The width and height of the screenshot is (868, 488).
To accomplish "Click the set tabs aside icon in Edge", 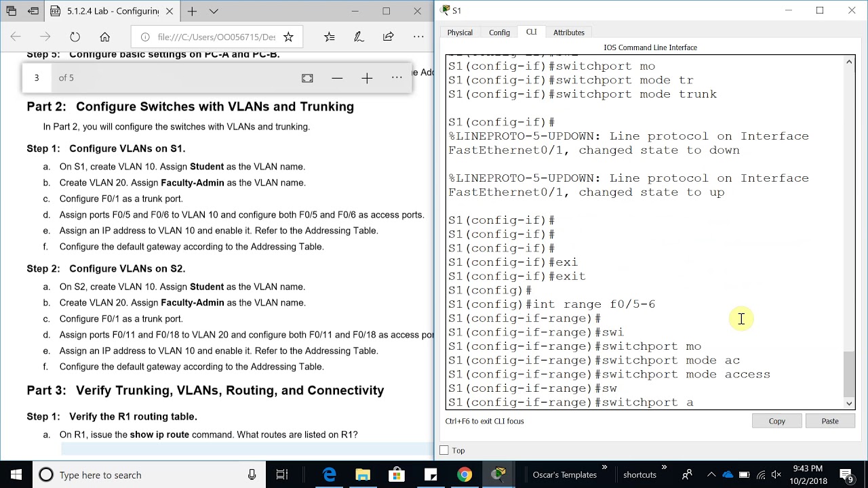I will click(33, 12).
